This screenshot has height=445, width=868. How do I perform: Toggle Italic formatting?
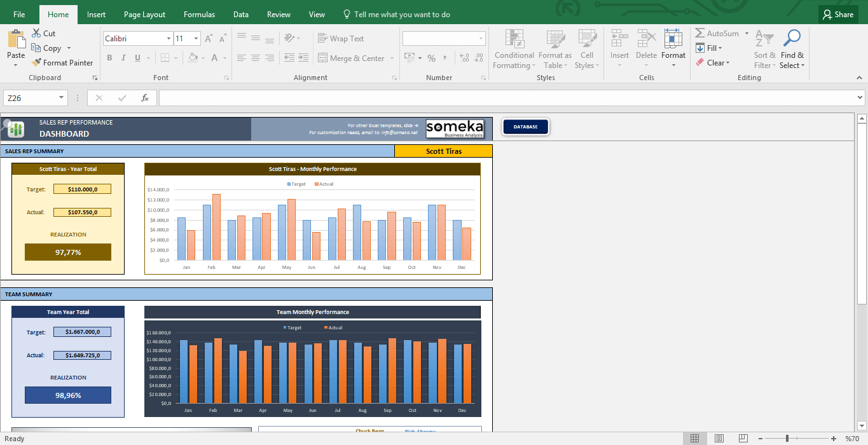pos(123,58)
